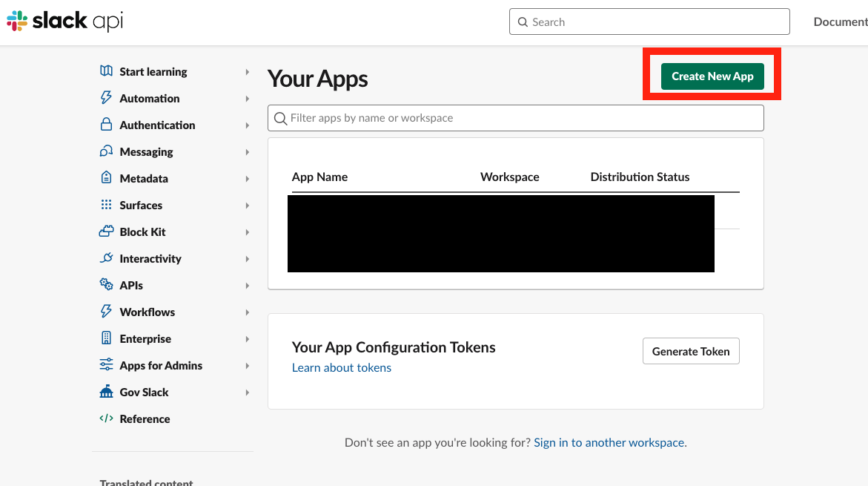Click the Create New App button
This screenshot has height=486, width=868.
click(711, 76)
